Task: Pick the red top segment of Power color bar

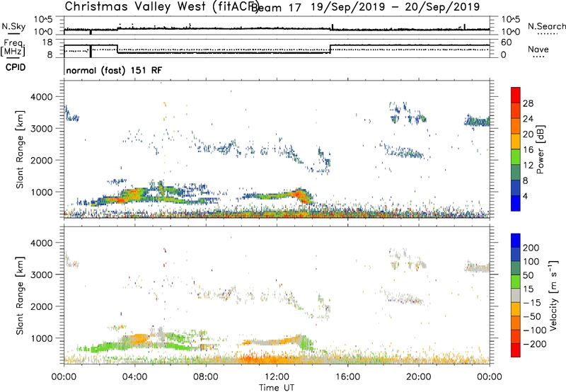Action: pyautogui.click(x=516, y=95)
